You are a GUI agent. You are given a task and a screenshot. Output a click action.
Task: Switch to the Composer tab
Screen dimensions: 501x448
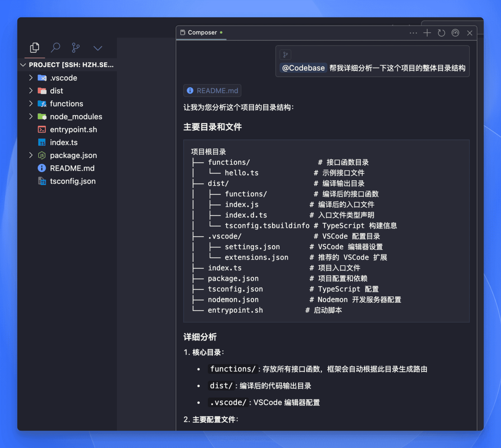click(201, 32)
